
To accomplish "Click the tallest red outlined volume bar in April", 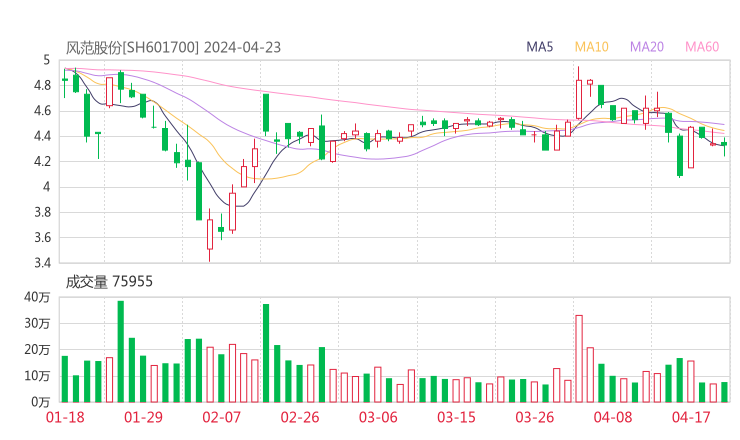I will (579, 359).
